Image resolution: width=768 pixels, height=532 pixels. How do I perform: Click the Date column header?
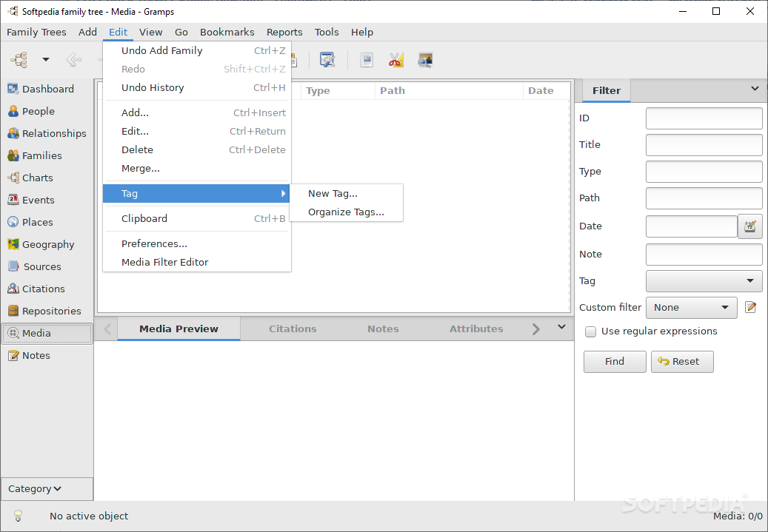pos(546,90)
